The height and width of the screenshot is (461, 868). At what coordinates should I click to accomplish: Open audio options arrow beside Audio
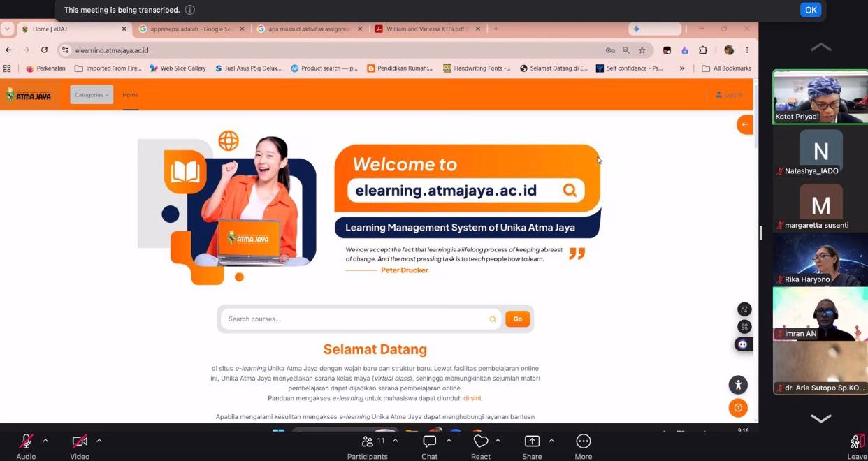point(45,441)
